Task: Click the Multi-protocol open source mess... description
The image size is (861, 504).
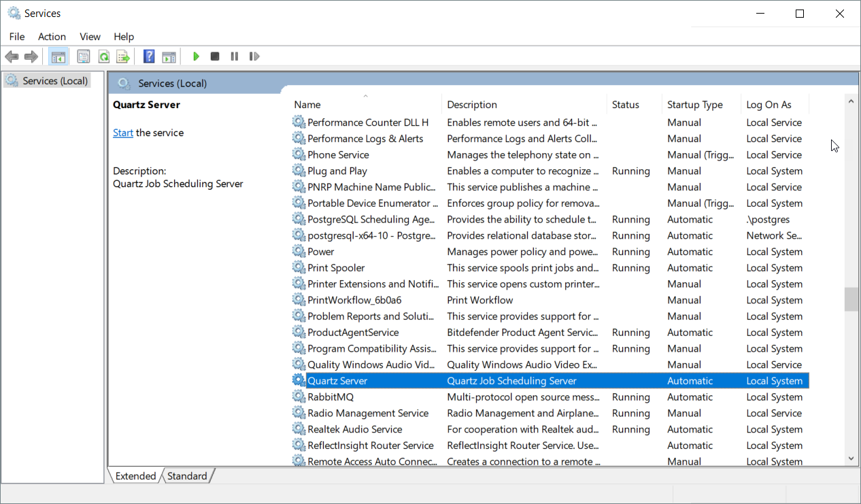Action: pos(523,397)
